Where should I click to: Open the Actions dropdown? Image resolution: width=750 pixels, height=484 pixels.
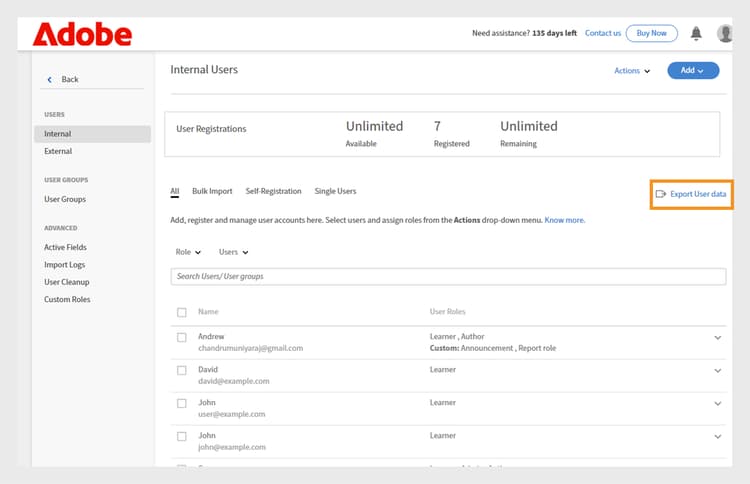(x=632, y=71)
